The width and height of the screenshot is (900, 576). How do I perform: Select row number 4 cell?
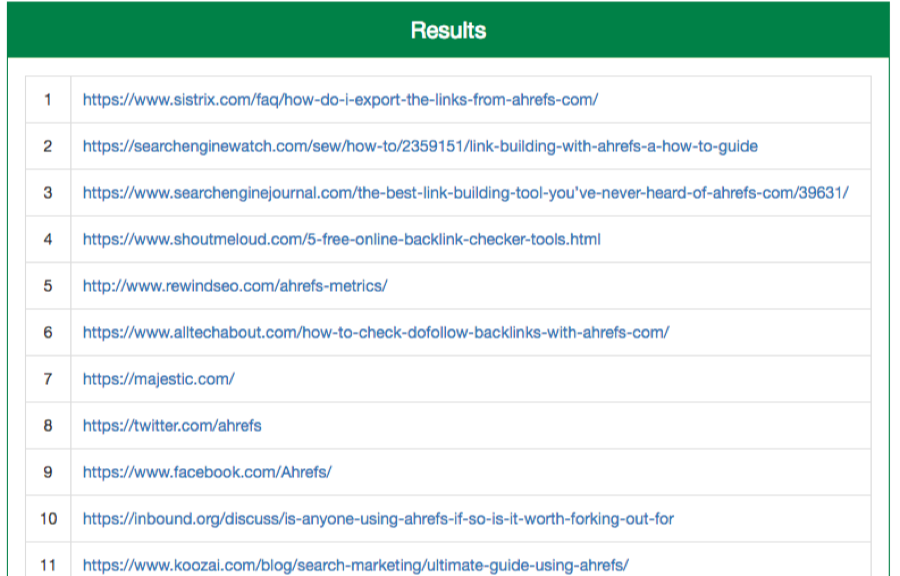(48, 239)
